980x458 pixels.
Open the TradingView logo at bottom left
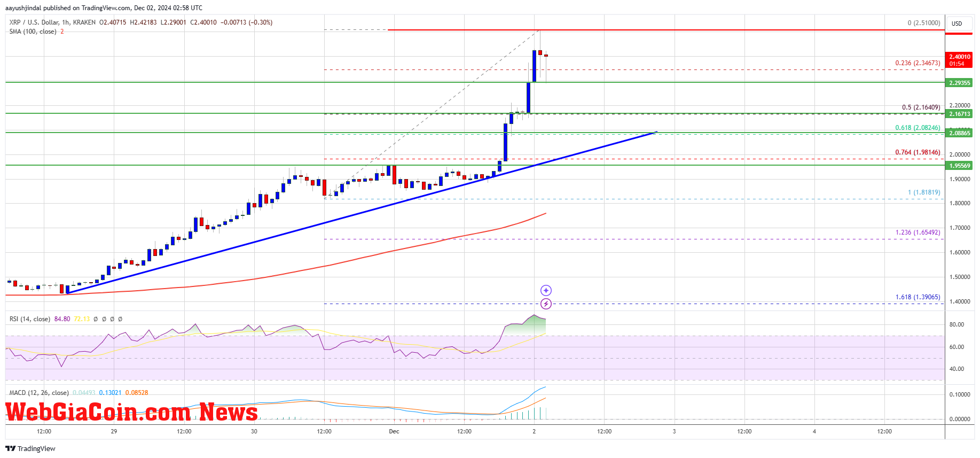pos(30,448)
